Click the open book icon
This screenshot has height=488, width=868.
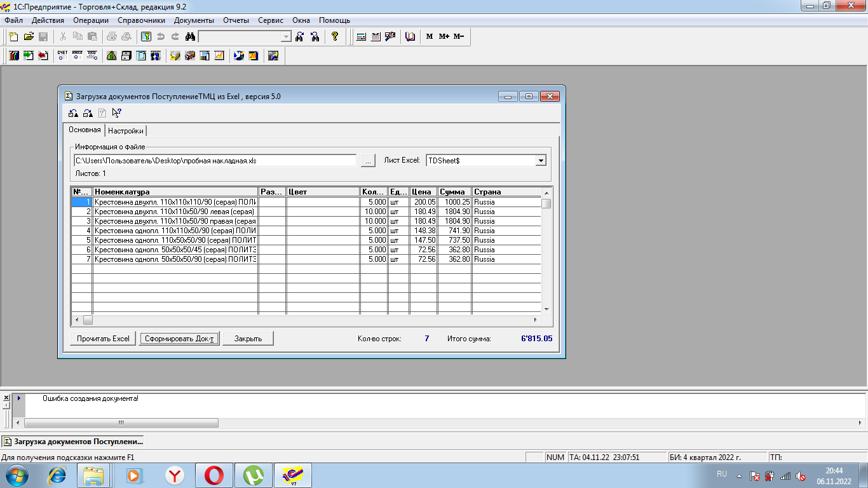pyautogui.click(x=410, y=37)
